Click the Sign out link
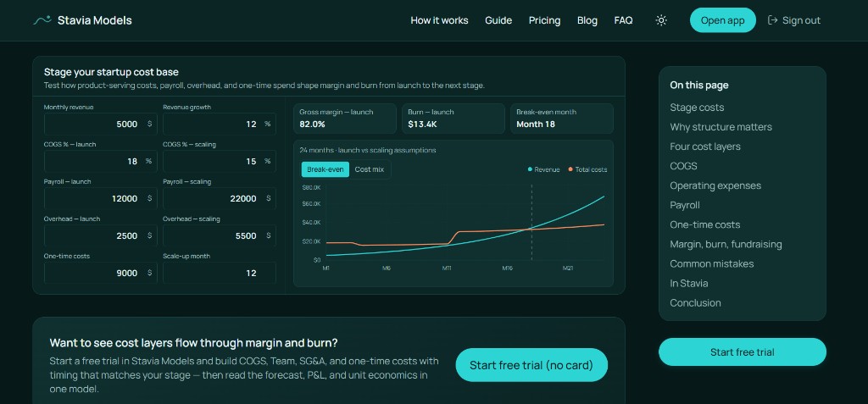 click(x=793, y=20)
